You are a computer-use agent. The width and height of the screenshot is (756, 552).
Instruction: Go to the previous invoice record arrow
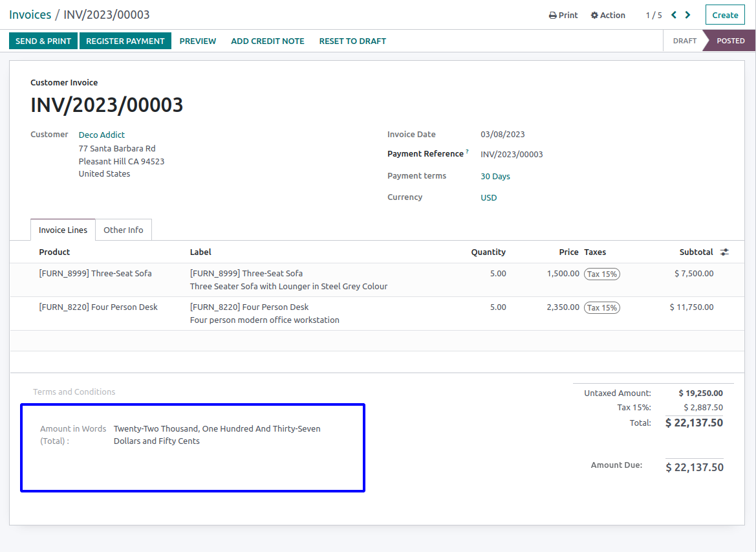click(674, 15)
